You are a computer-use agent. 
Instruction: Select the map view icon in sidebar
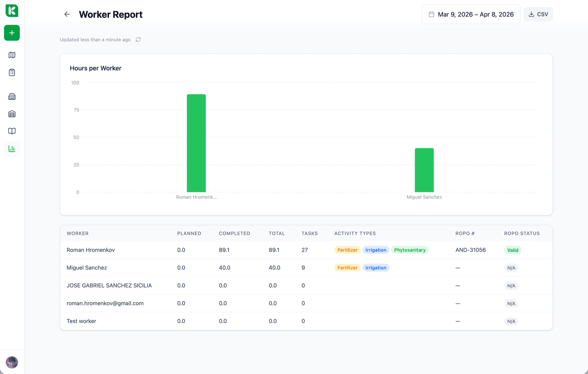[12, 55]
